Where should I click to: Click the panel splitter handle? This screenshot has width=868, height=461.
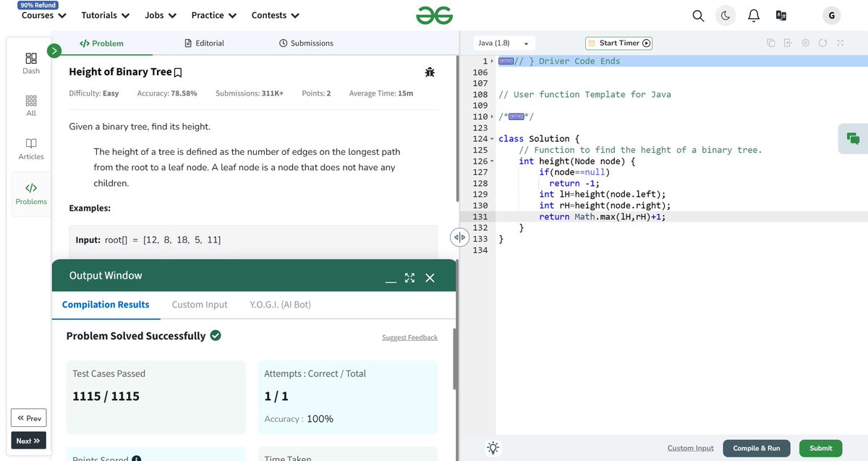point(459,237)
